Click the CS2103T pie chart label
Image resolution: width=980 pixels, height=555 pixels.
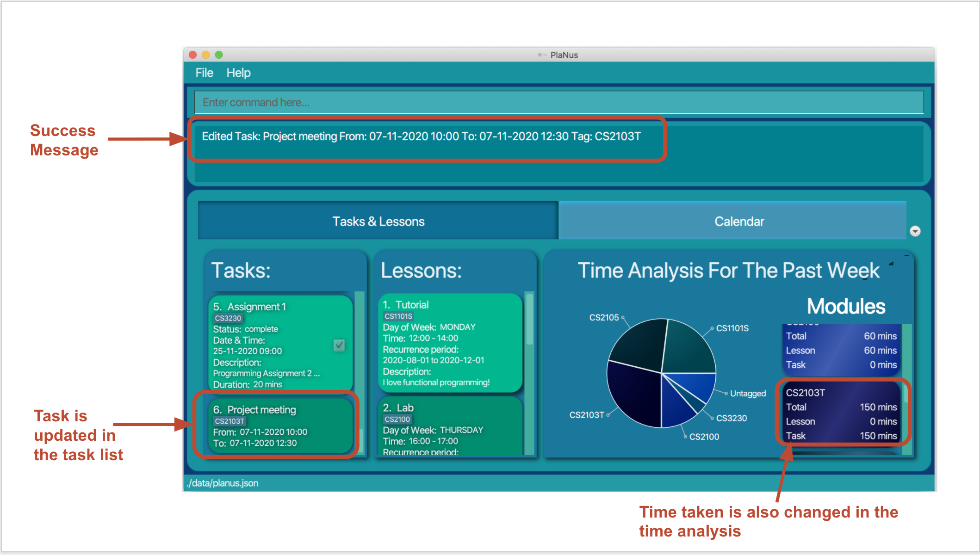pos(586,415)
